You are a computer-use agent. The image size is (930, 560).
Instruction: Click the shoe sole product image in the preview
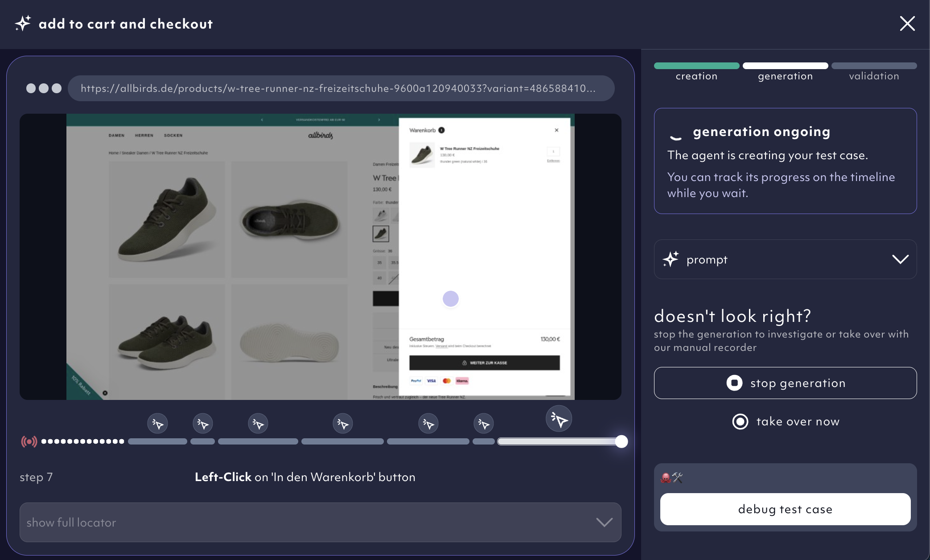click(289, 342)
